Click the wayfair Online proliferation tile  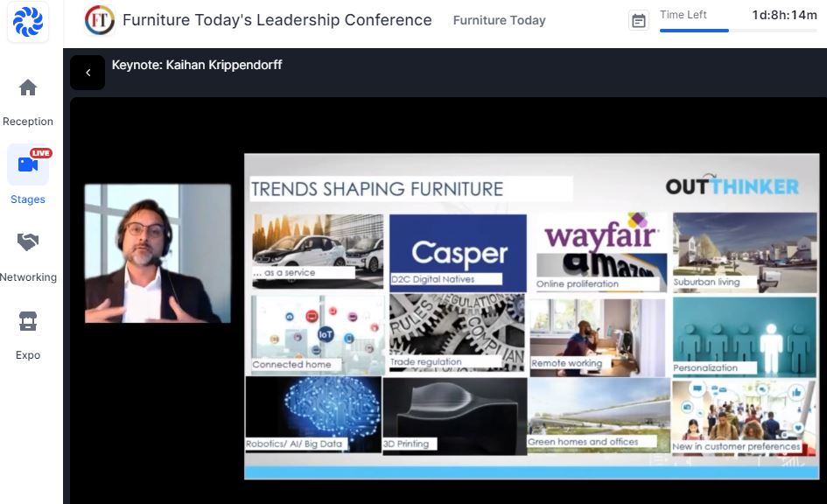tap(600, 252)
